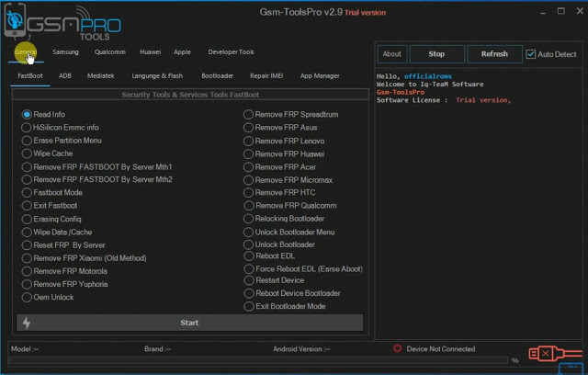
Task: Open the Apple tab
Action: coord(182,51)
